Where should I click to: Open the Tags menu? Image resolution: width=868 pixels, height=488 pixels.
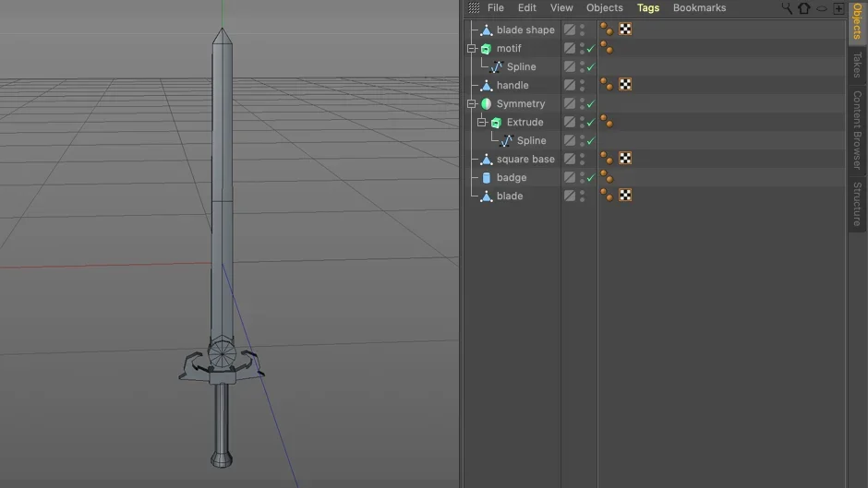pyautogui.click(x=647, y=7)
